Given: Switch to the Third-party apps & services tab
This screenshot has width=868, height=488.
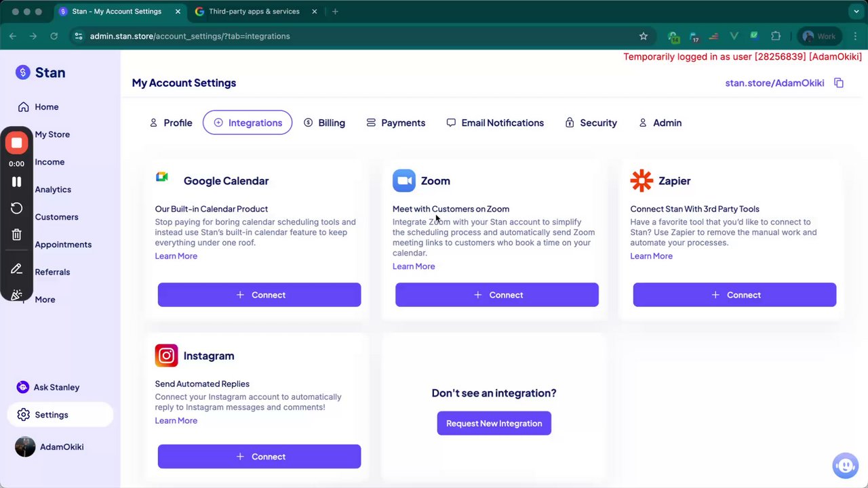Looking at the screenshot, I should click(256, 12).
